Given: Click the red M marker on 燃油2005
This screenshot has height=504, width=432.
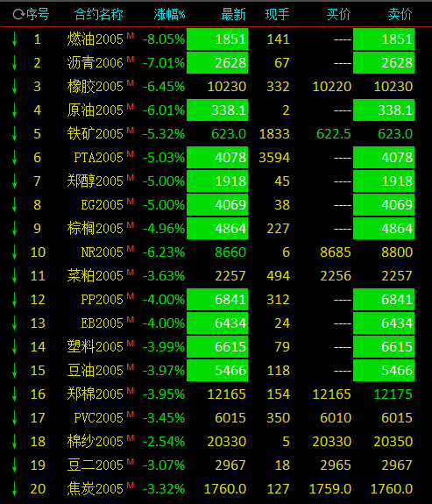Looking at the screenshot, I should (131, 36).
